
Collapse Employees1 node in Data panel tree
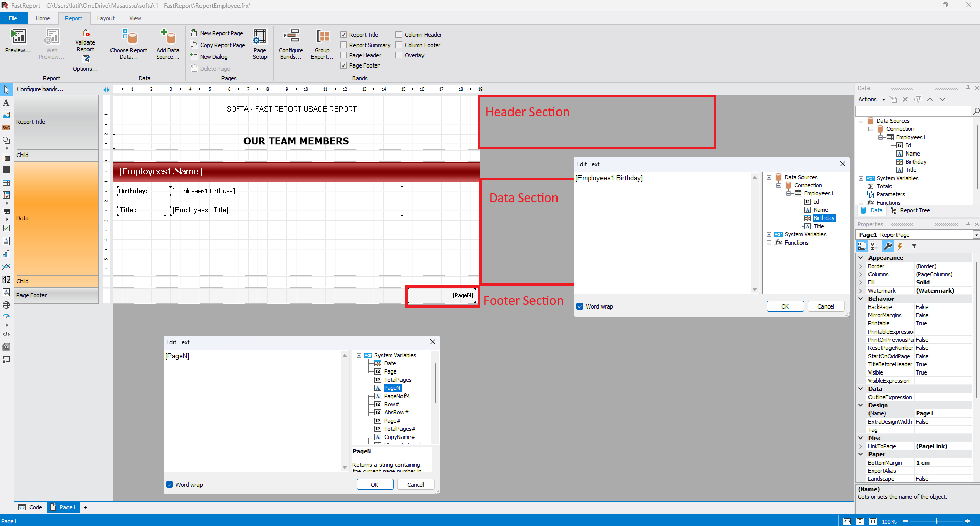pyautogui.click(x=881, y=138)
